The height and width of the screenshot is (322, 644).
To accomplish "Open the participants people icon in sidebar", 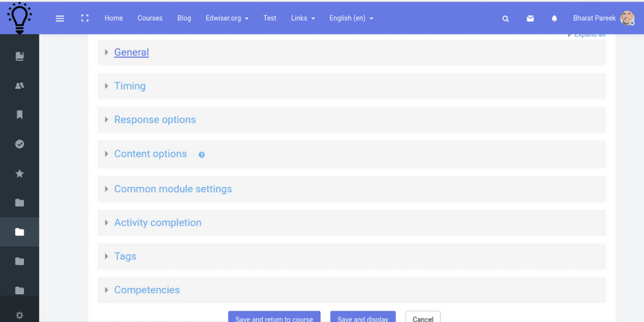I will [x=19, y=86].
